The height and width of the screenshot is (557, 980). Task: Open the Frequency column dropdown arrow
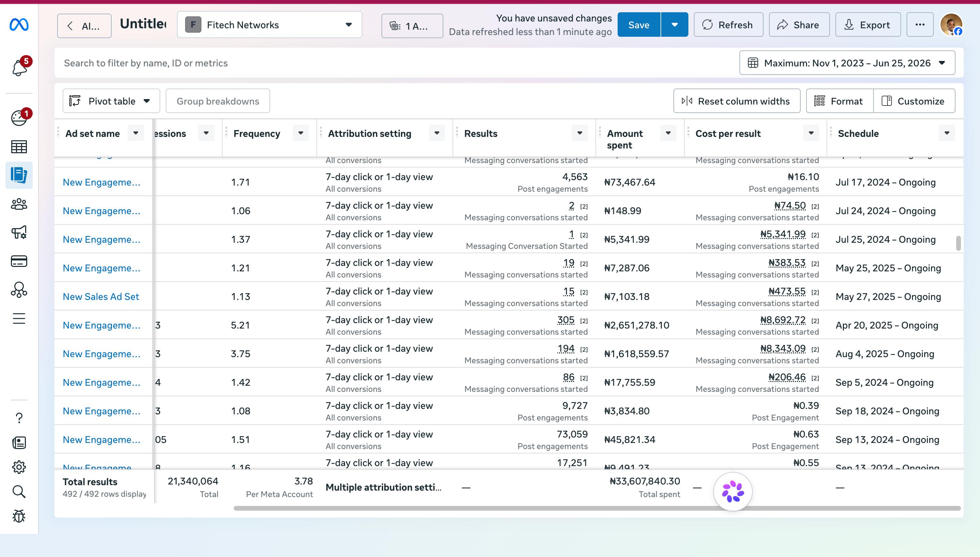[x=301, y=133]
